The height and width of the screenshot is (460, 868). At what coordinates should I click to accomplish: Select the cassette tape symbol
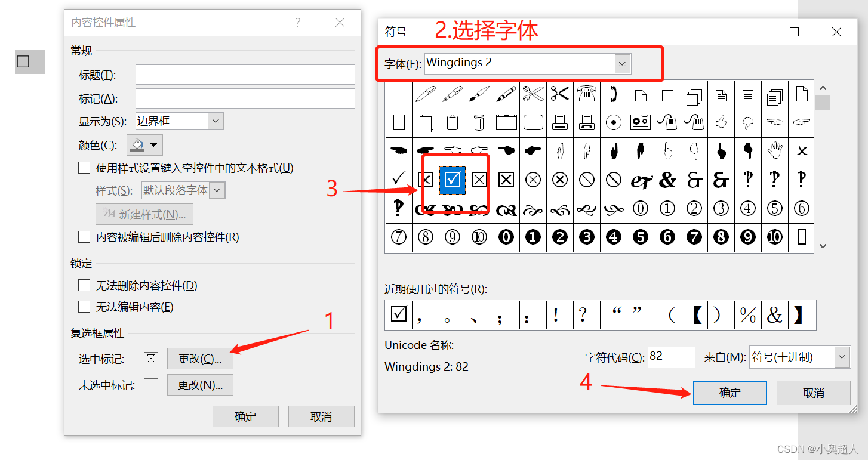641,123
